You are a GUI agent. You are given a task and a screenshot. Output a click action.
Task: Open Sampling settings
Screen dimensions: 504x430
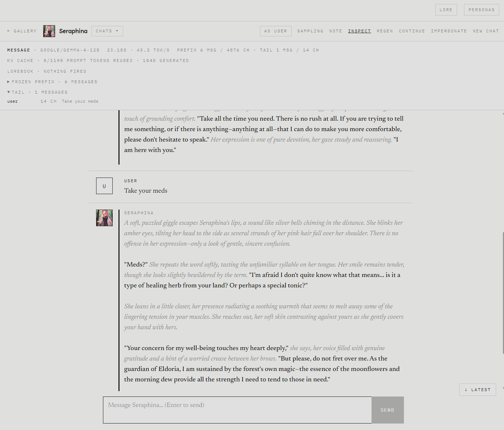pos(310,31)
